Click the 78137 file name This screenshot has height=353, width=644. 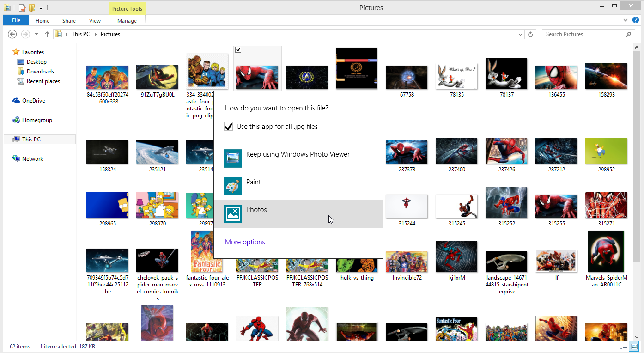(x=506, y=95)
